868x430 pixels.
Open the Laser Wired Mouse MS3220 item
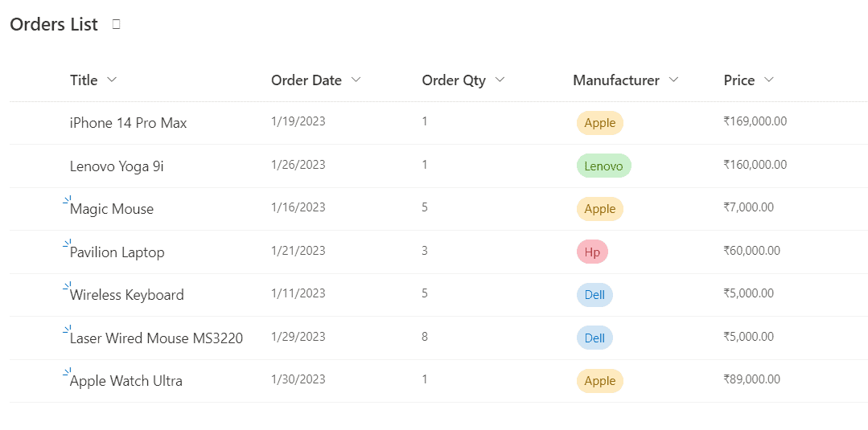click(157, 338)
